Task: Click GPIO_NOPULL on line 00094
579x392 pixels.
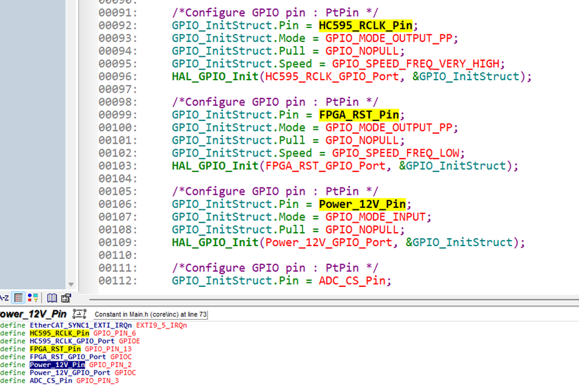Action: click(362, 51)
